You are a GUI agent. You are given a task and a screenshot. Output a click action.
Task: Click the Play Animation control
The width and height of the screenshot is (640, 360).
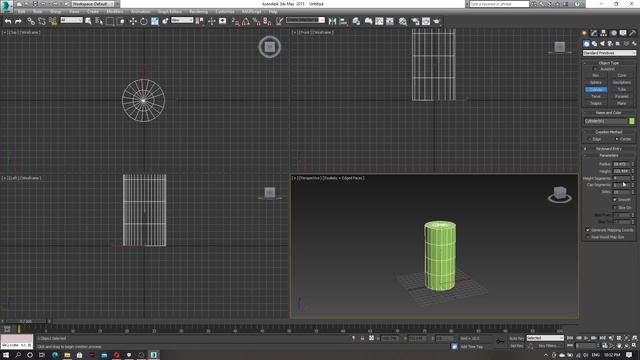click(x=586, y=338)
